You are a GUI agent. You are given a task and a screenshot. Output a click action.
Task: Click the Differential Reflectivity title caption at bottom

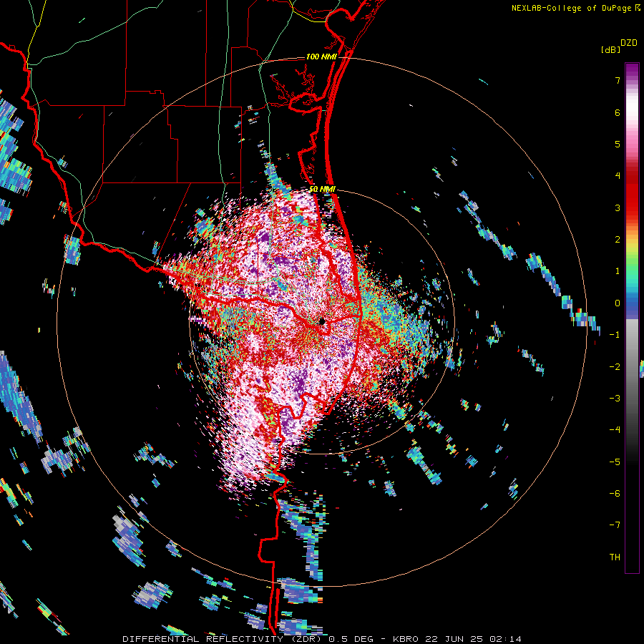[322, 639]
